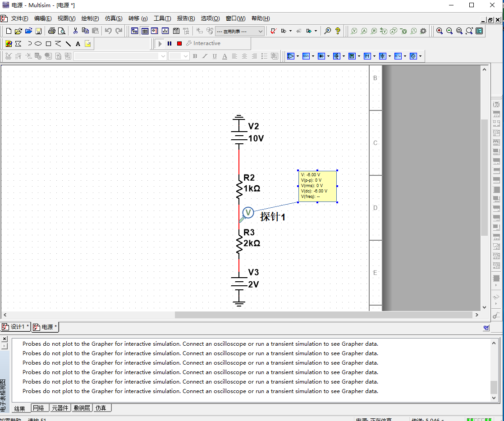Switch to the 元器件 tab
The width and height of the screenshot is (504, 421).
point(60,408)
